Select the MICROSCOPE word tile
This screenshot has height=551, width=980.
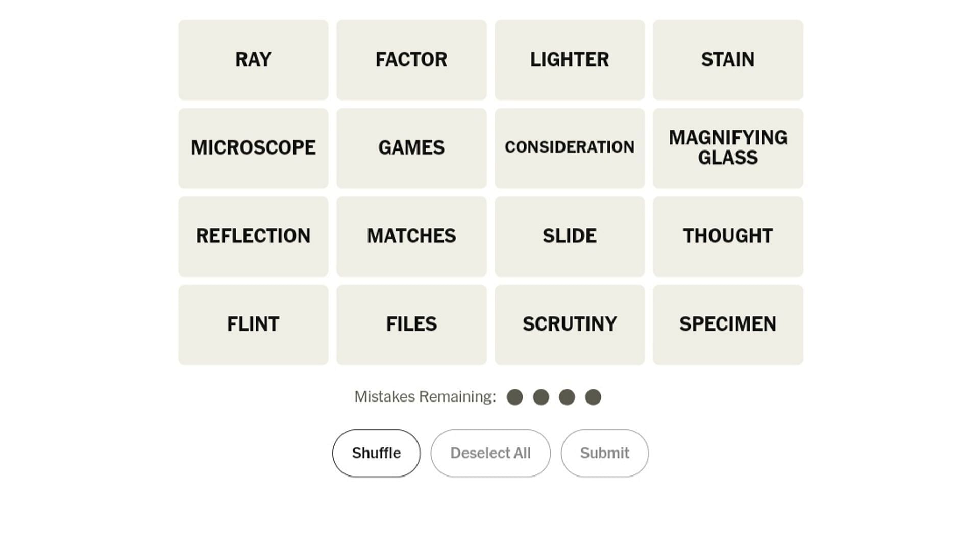pyautogui.click(x=253, y=147)
